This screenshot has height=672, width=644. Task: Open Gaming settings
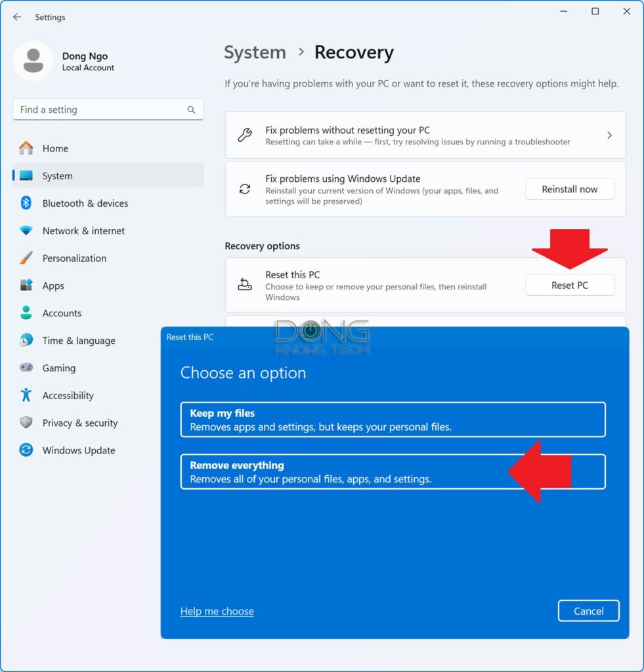pos(86,367)
